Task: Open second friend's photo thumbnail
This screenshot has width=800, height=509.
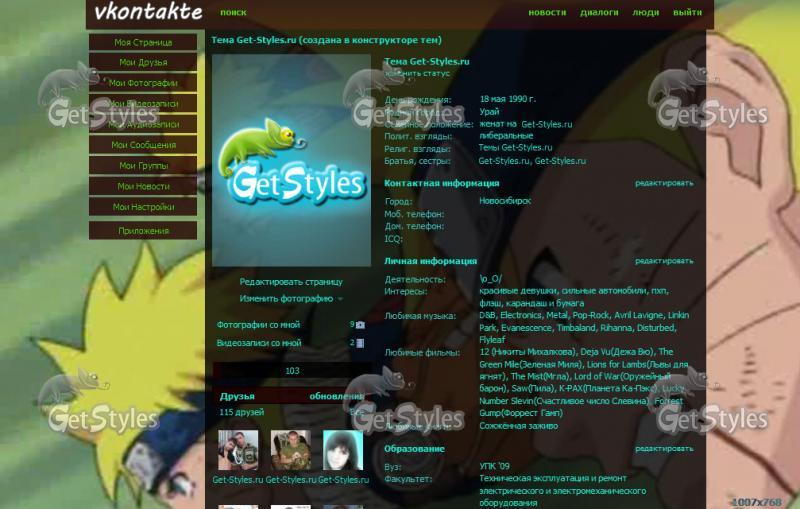Action: pos(291,450)
